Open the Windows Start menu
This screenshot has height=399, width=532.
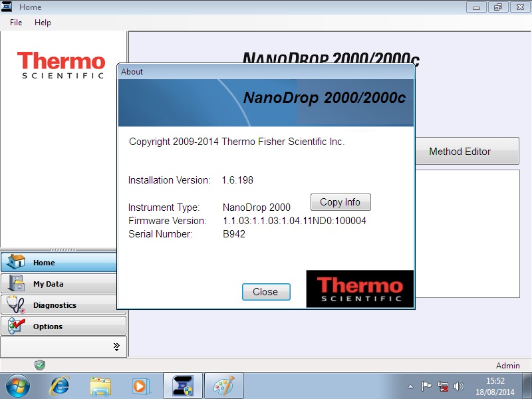coord(17,386)
